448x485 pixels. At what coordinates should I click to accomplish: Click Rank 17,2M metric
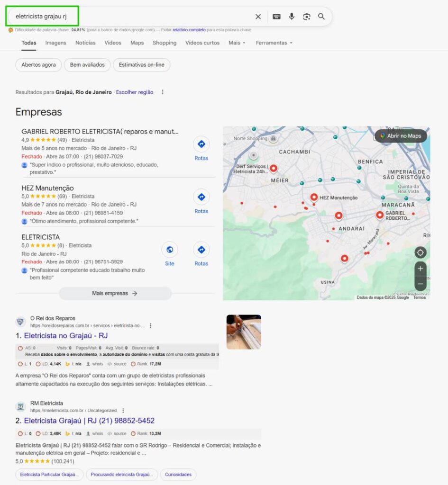tap(146, 364)
